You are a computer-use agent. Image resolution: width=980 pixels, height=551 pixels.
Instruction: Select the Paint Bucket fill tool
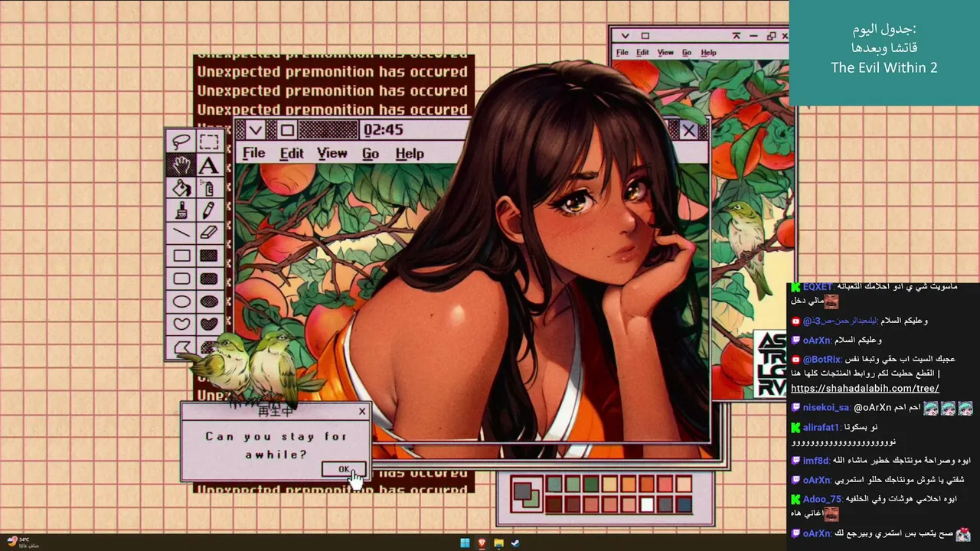pyautogui.click(x=181, y=187)
